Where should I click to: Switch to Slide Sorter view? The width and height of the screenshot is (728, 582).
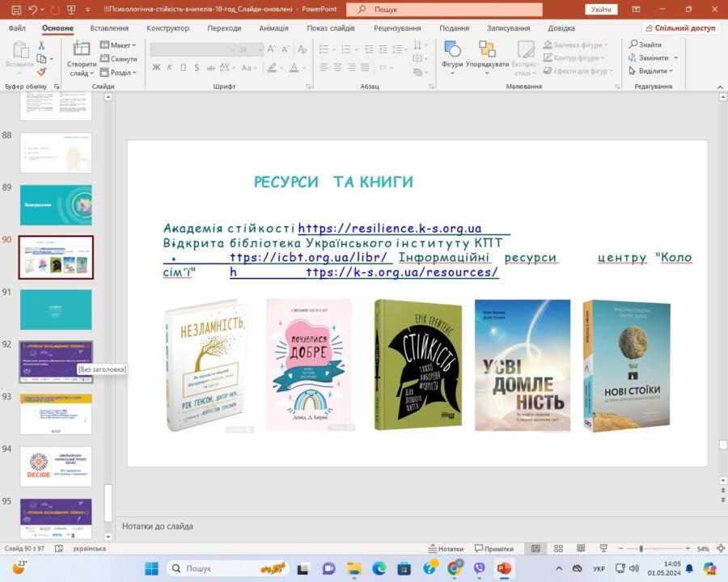point(558,549)
